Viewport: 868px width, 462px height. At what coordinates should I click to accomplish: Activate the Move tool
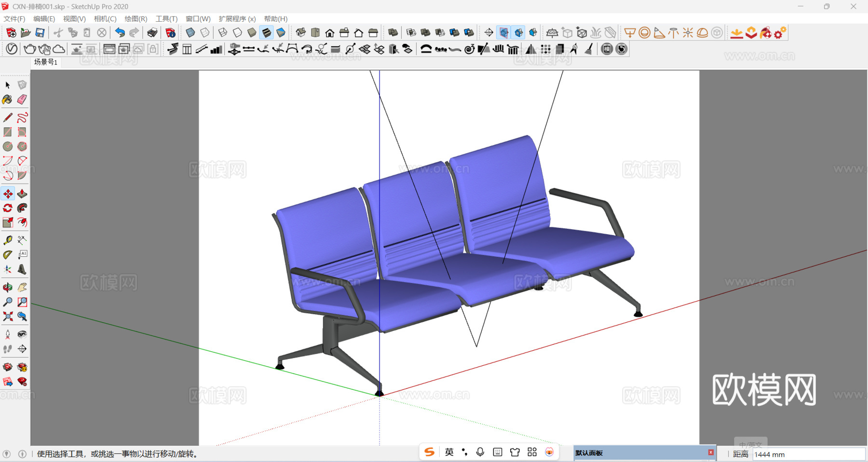pos(8,194)
